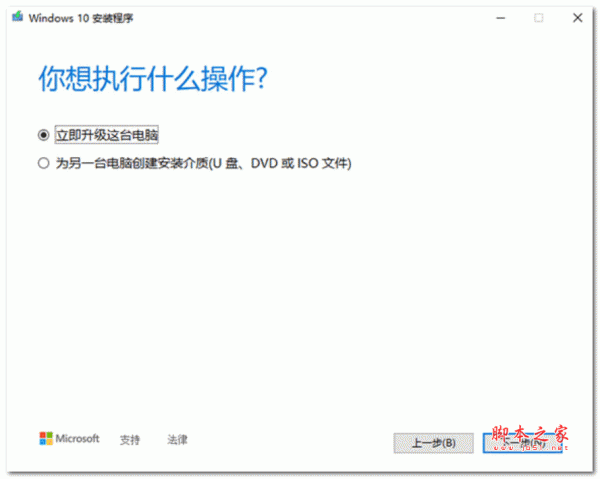This screenshot has width=600, height=479.
Task: Click the four-color Microsoft logo squares
Action: tap(46, 438)
